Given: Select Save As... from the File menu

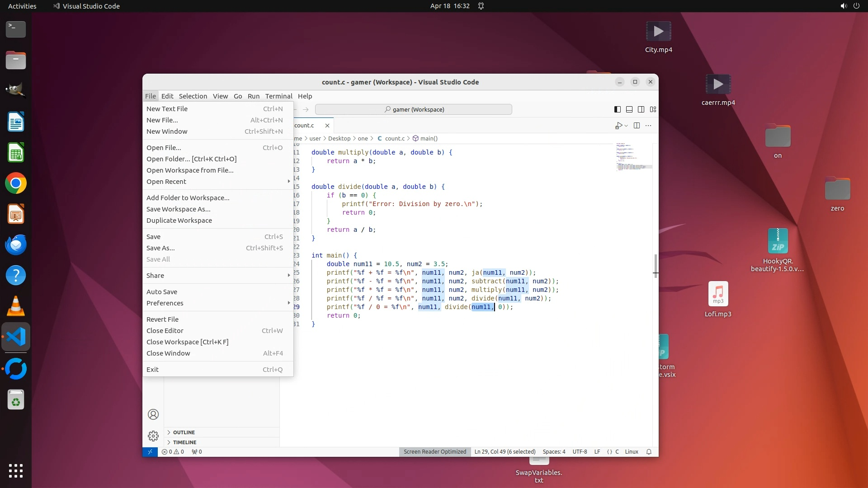Looking at the screenshot, I should [x=160, y=248].
